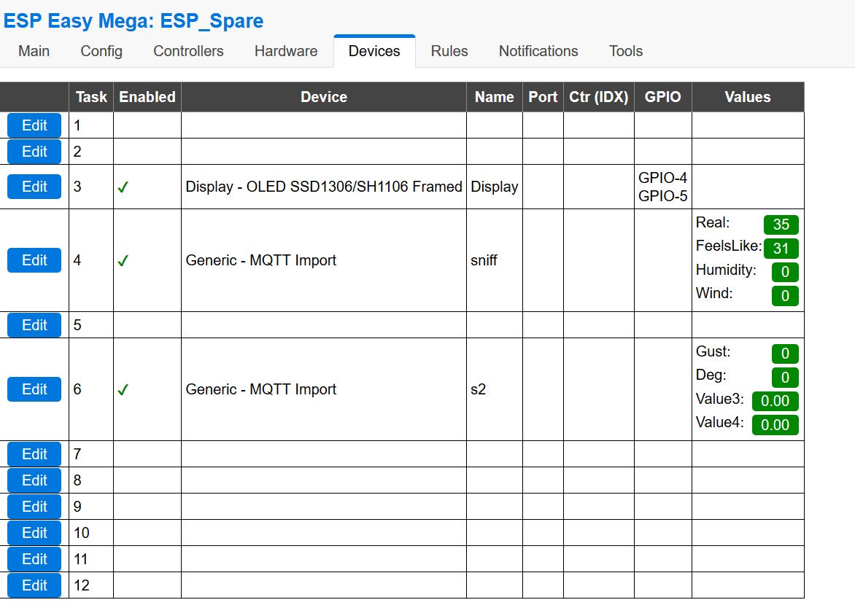Edit the sniff MQTT Import device
The image size is (855, 616).
pyautogui.click(x=33, y=260)
